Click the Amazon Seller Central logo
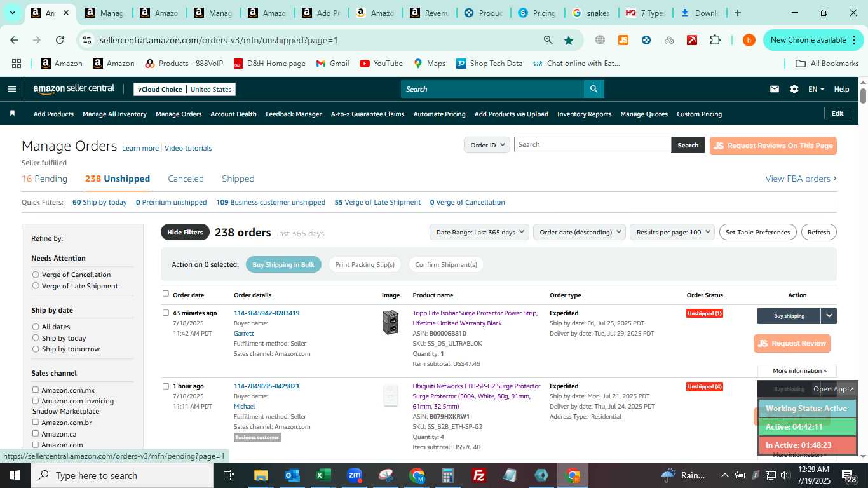868x488 pixels. [74, 89]
